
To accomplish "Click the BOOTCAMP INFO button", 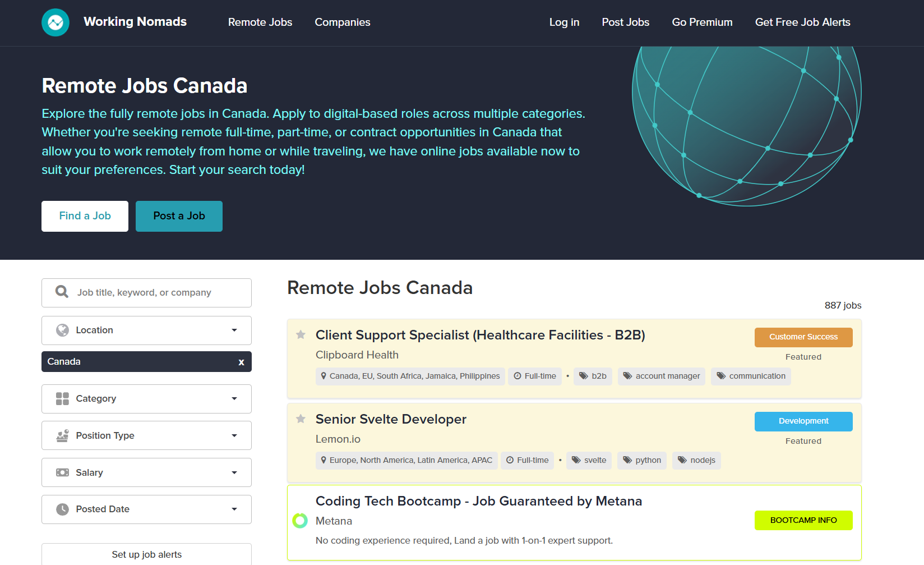I will coord(803,520).
